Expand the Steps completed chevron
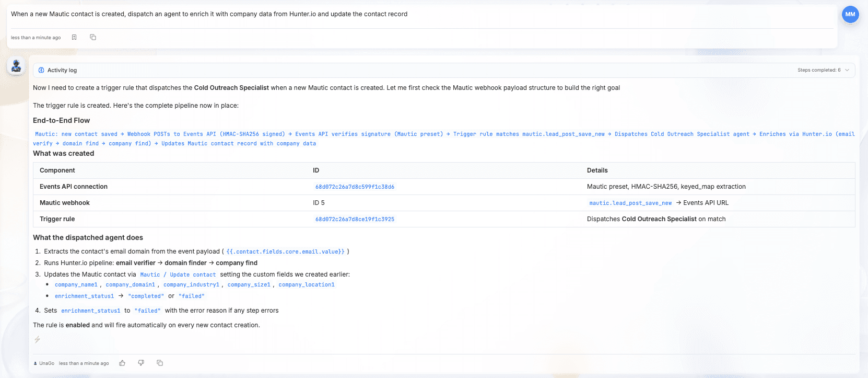 847,70
